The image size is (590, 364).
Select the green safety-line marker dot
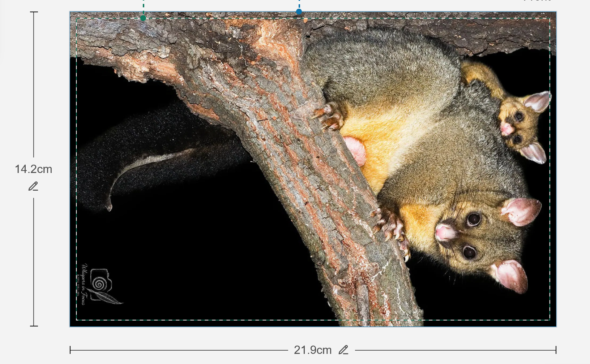pos(143,18)
